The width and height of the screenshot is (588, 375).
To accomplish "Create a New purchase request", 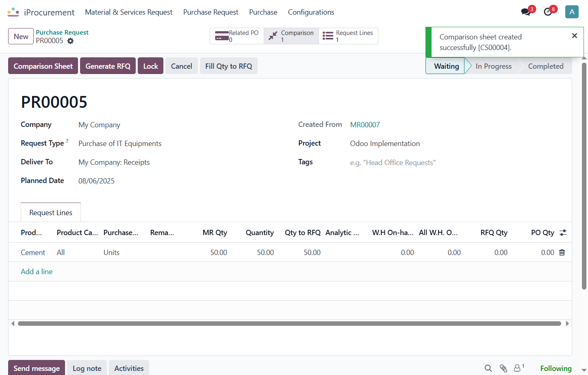I will [x=21, y=36].
